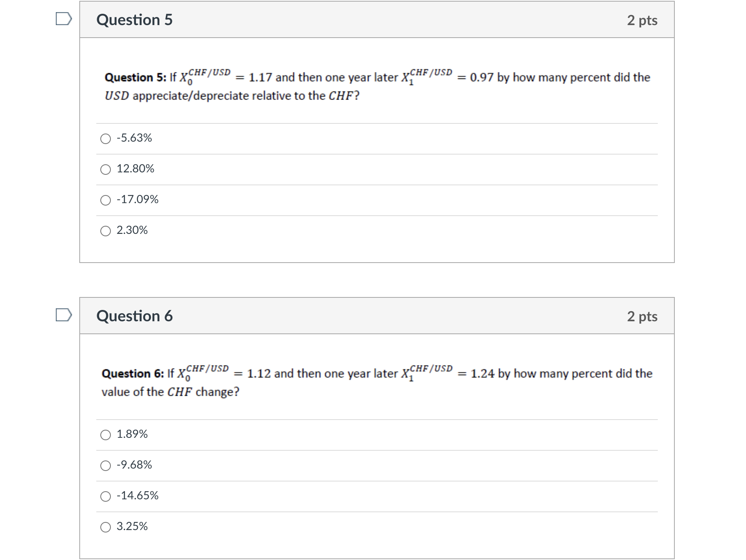This screenshot has width=746, height=560.
Task: Click the -9.68% option label text
Action: coord(134,465)
